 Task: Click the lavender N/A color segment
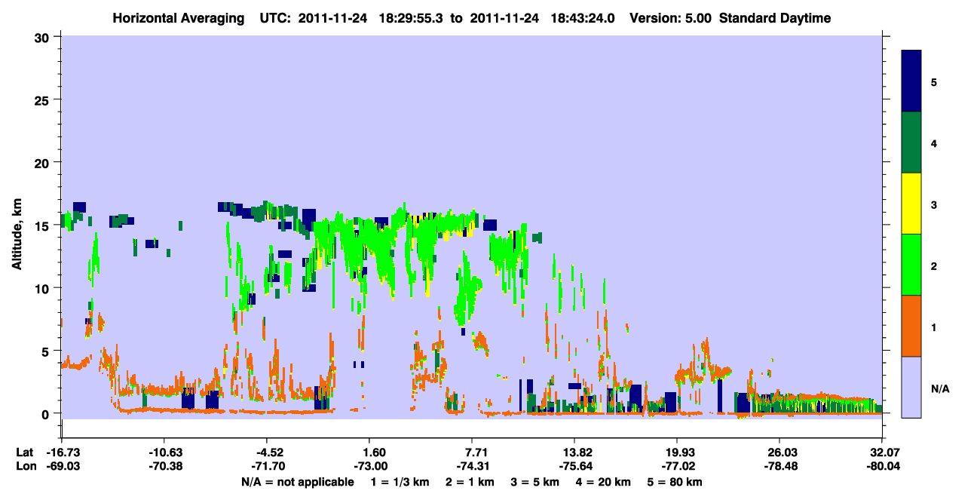pos(911,387)
